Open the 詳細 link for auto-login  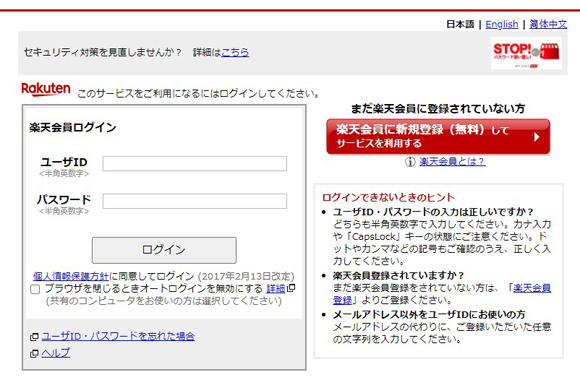276,288
